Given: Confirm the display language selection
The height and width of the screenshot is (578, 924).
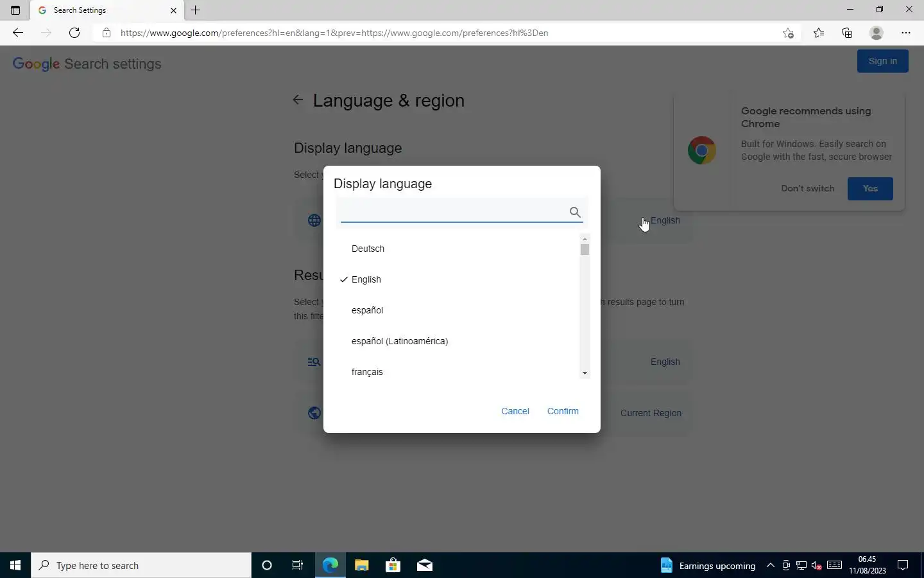Looking at the screenshot, I should (563, 411).
